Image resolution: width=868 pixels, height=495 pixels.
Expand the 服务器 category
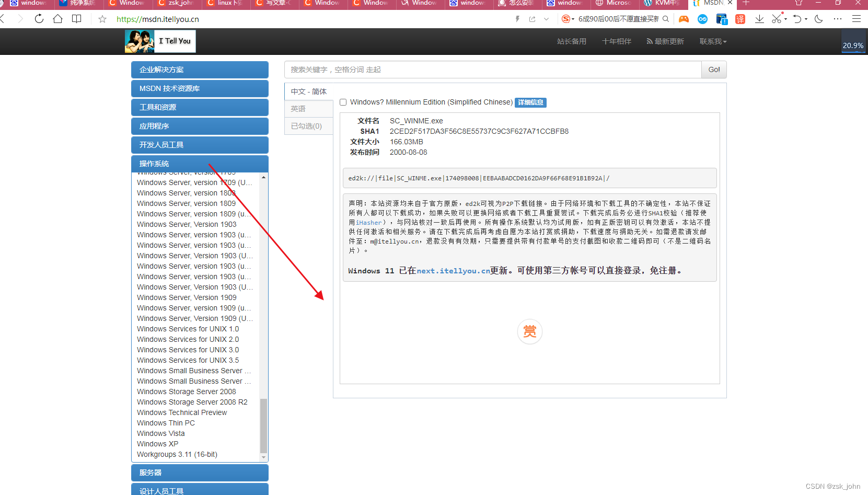click(200, 473)
